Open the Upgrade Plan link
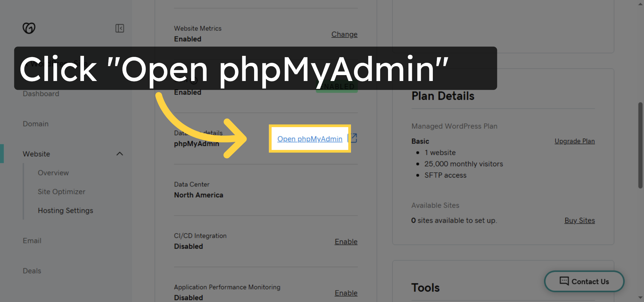The height and width of the screenshot is (302, 644). point(574,141)
